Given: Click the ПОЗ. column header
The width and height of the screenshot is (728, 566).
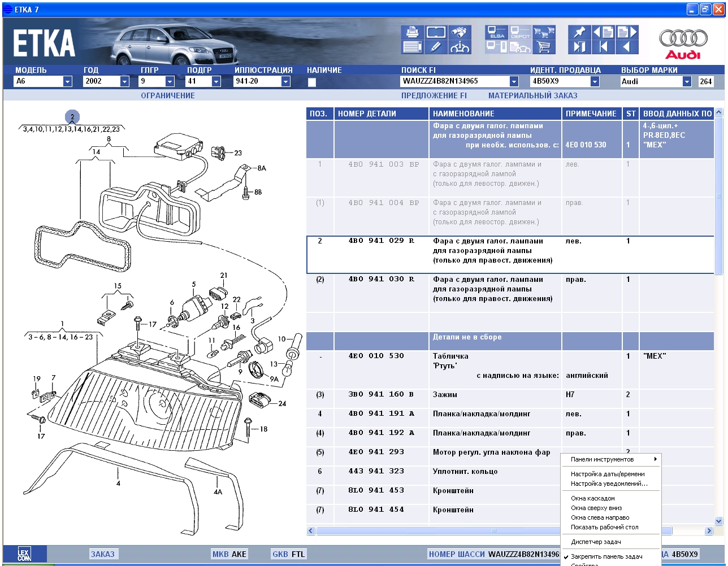Looking at the screenshot, I should [320, 114].
